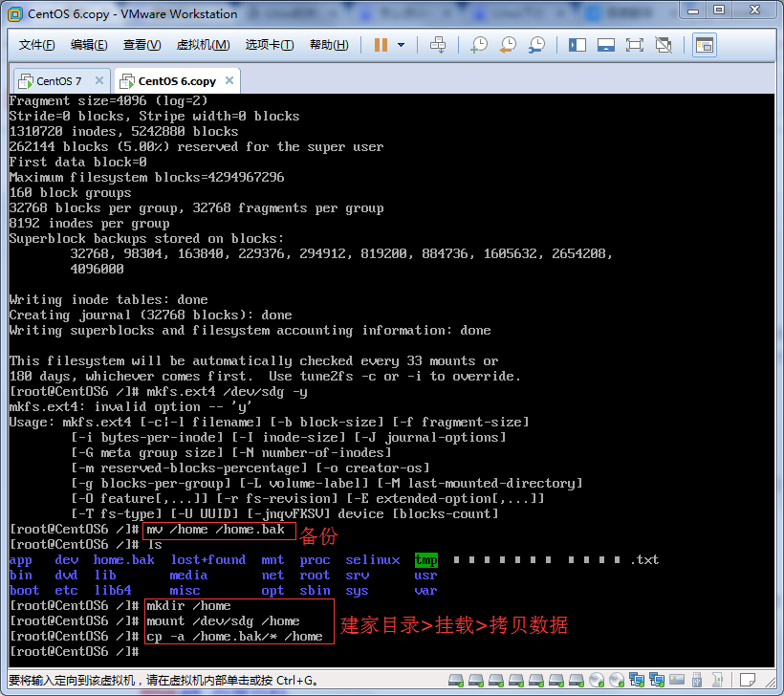784x696 pixels.
Task: Click the 'mkfs.ext4: invalid option' error line
Action: tap(130, 407)
